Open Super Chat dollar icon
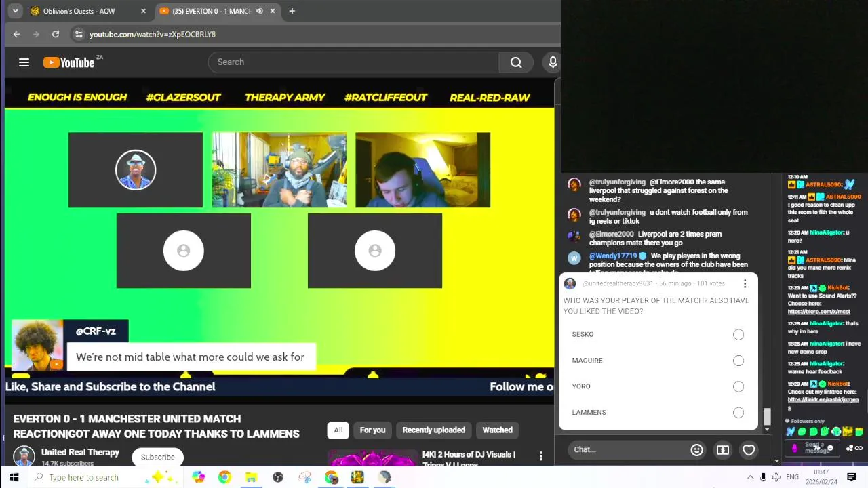The width and height of the screenshot is (868, 488). pyautogui.click(x=723, y=449)
